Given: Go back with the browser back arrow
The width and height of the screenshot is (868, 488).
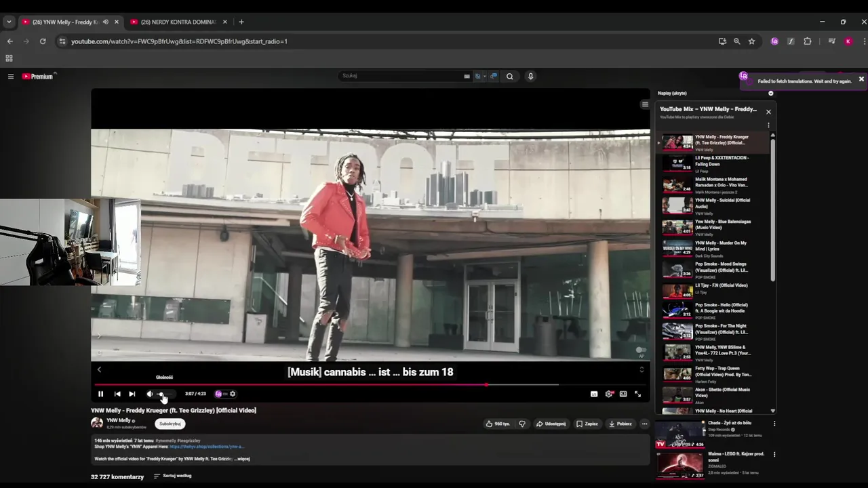Looking at the screenshot, I should pyautogui.click(x=10, y=41).
